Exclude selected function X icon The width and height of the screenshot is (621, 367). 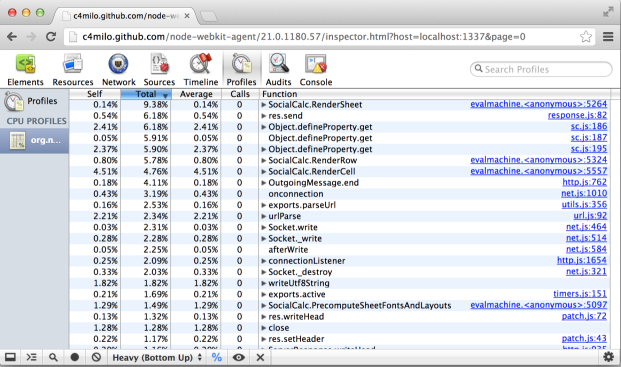click(260, 357)
